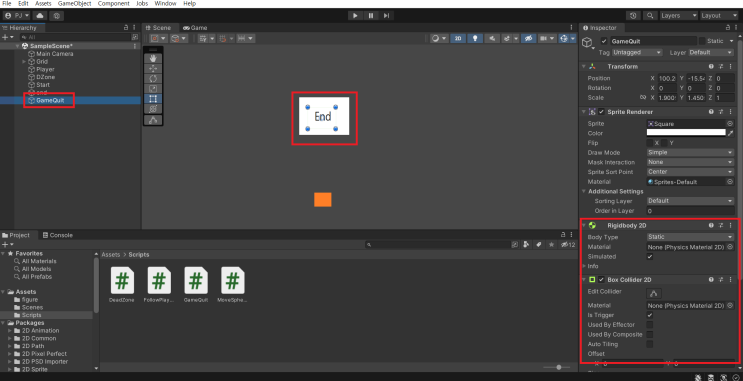Click the Step frame button
This screenshot has width=743, height=381.
[386, 16]
